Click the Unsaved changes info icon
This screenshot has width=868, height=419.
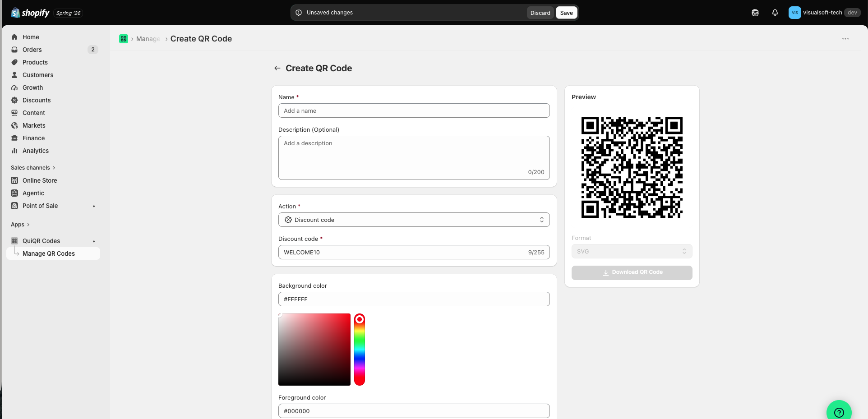point(299,13)
